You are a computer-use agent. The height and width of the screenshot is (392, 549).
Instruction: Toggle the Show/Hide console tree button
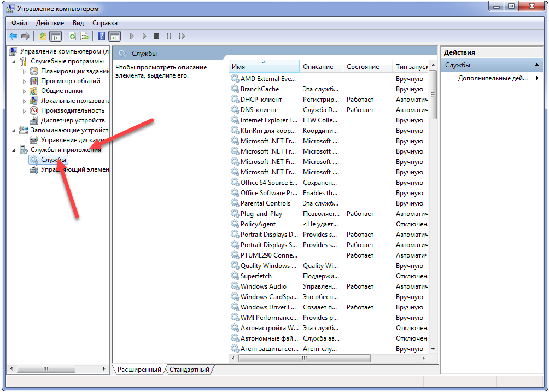pyautogui.click(x=55, y=37)
